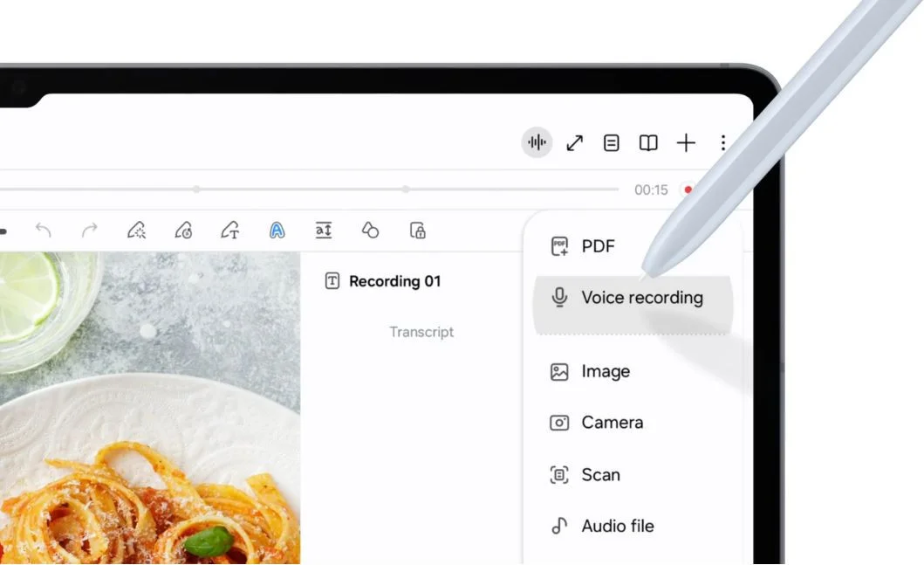This screenshot has width=924, height=565.
Task: Jump to first marker on recording timeline
Action: point(196,189)
